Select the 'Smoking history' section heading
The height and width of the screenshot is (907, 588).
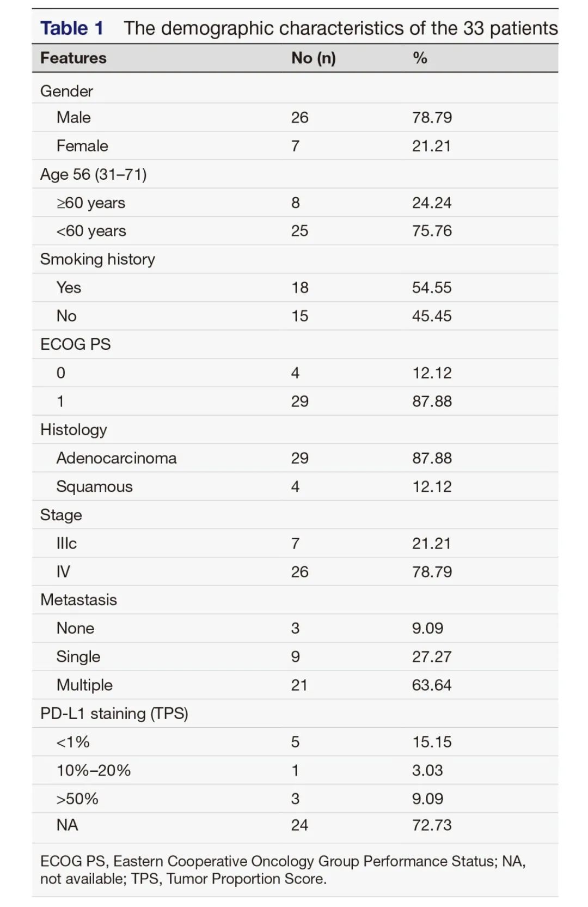pos(97,259)
